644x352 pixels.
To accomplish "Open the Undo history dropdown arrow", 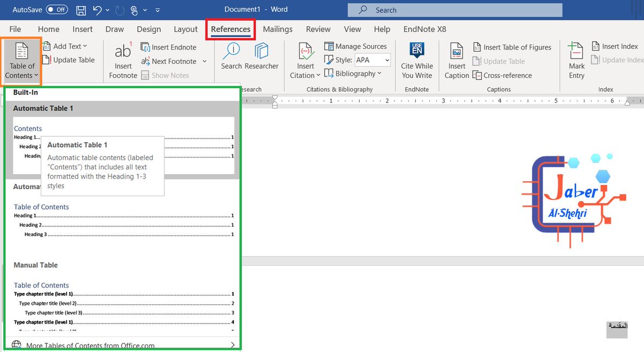I will (x=107, y=10).
